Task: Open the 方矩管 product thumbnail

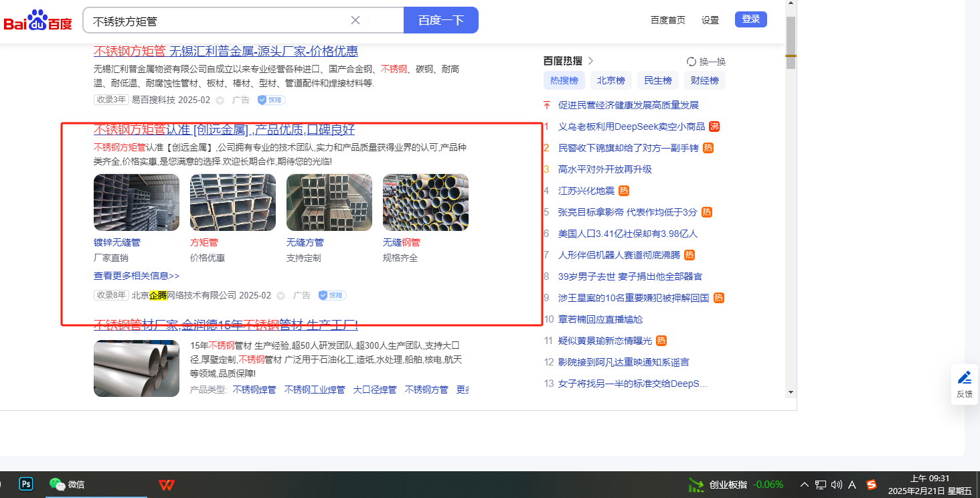Action: pos(233,202)
